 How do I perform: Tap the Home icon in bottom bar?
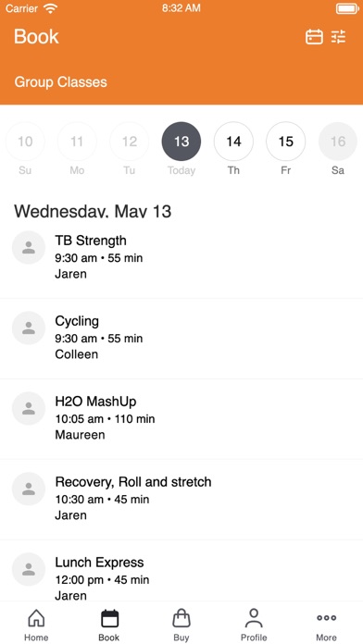(x=36, y=618)
